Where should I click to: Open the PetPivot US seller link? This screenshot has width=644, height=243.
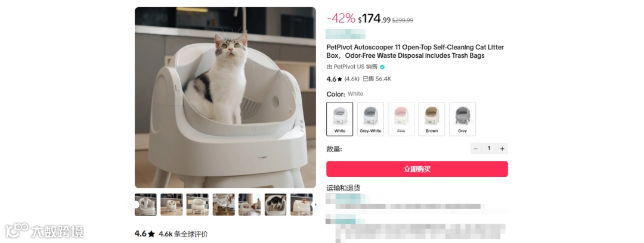[349, 67]
